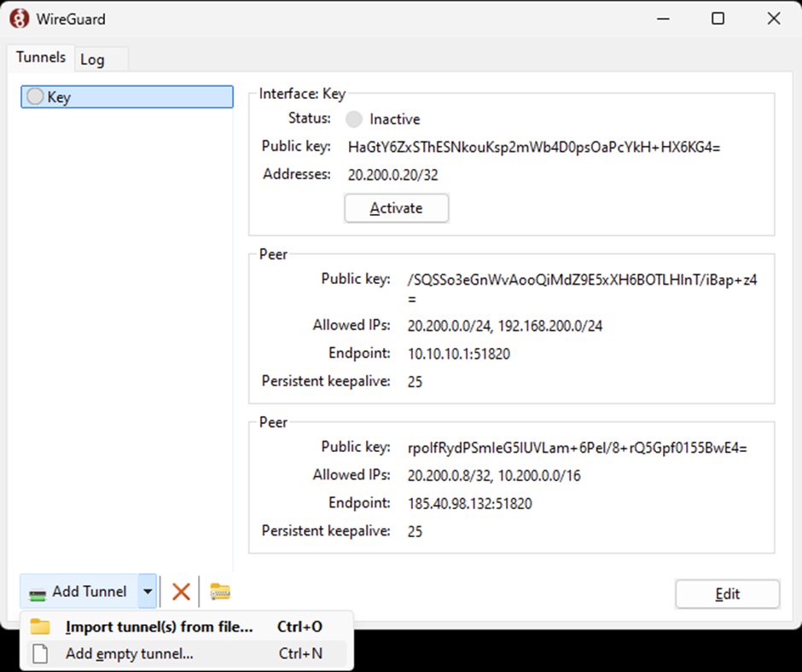Click the export tunnels to zip icon
The width and height of the screenshot is (802, 672).
coord(221,592)
